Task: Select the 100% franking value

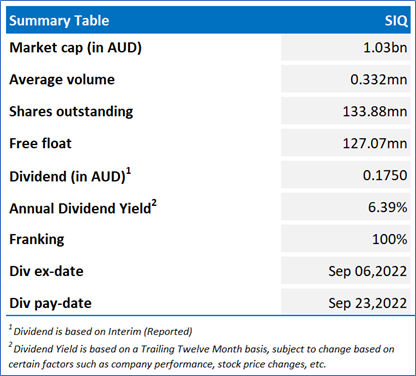Action: [390, 239]
